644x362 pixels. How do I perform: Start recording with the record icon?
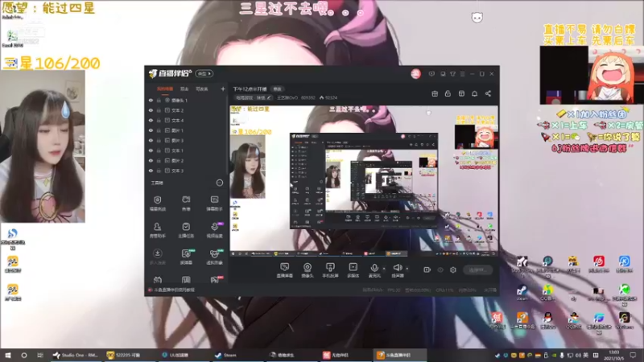(427, 270)
